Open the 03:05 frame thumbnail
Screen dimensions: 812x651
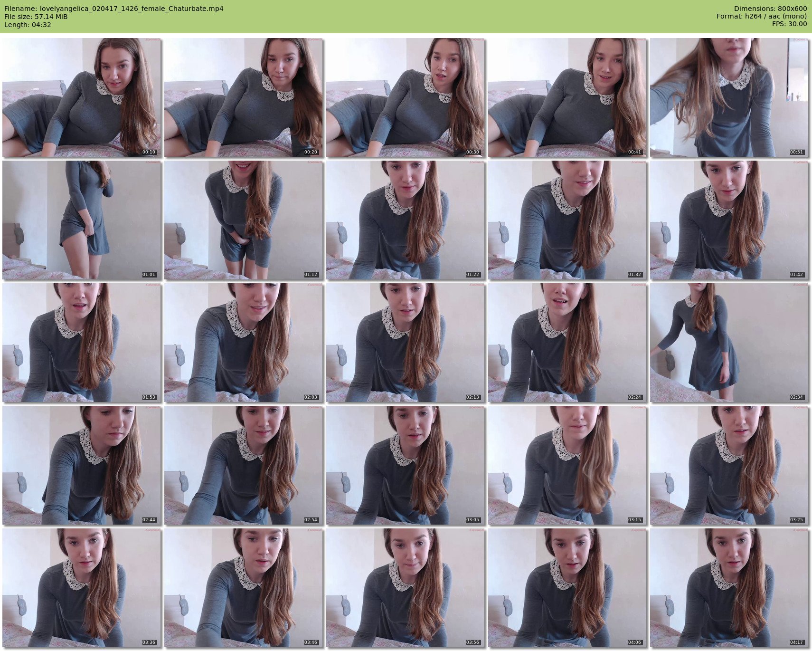tap(406, 465)
